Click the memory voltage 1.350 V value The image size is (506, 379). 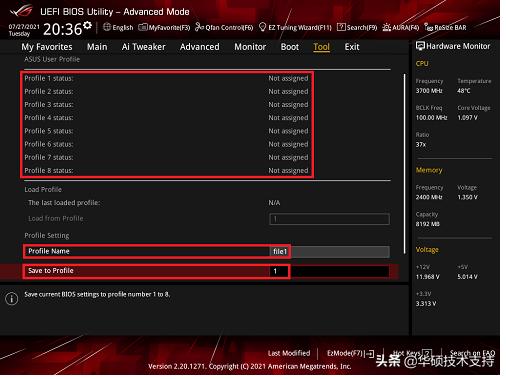tap(467, 197)
